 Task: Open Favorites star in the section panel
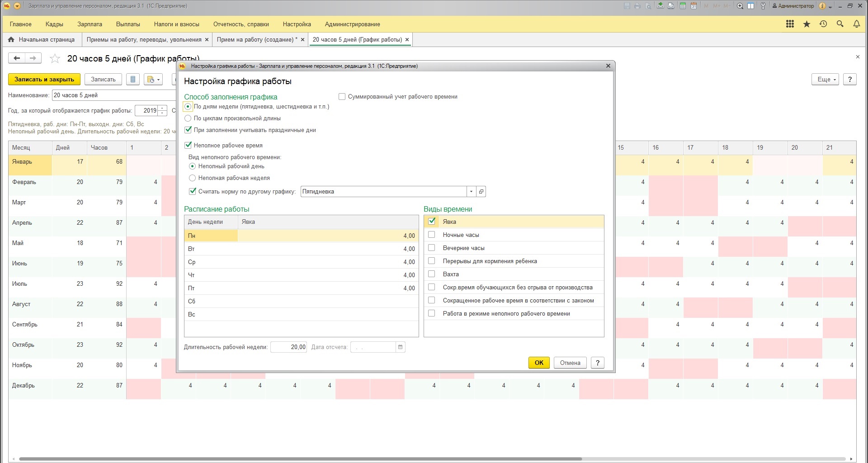point(807,24)
